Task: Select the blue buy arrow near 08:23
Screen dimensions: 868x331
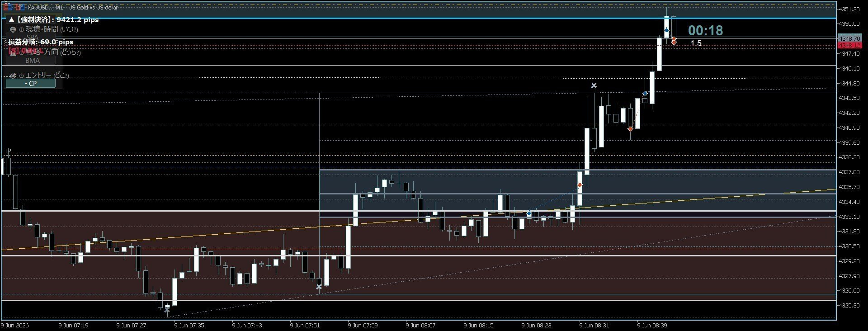Action: click(x=529, y=213)
